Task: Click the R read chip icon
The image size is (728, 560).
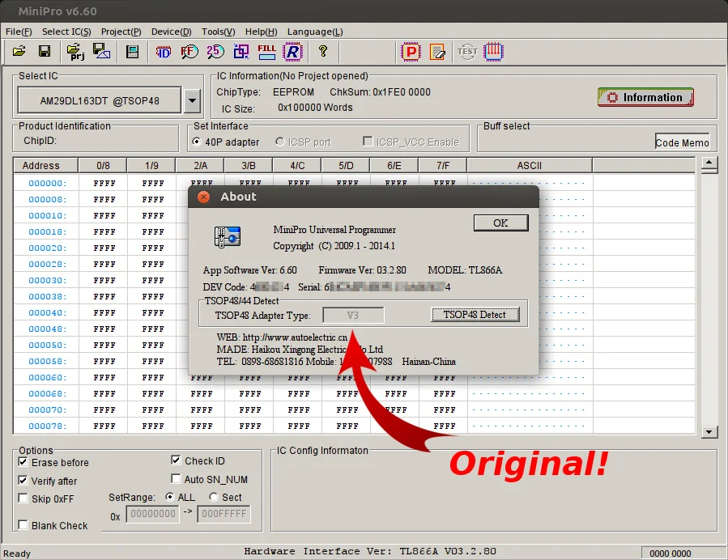Action: pos(293,52)
